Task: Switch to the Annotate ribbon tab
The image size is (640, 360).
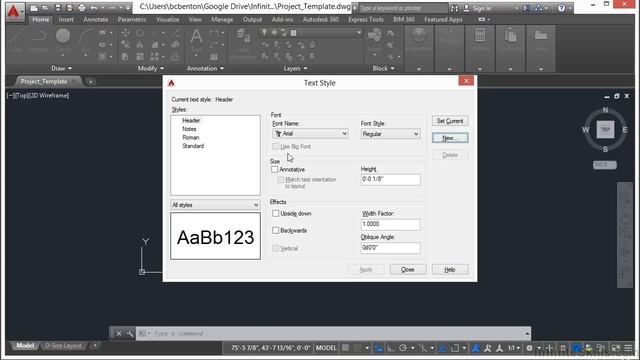Action: (96, 20)
